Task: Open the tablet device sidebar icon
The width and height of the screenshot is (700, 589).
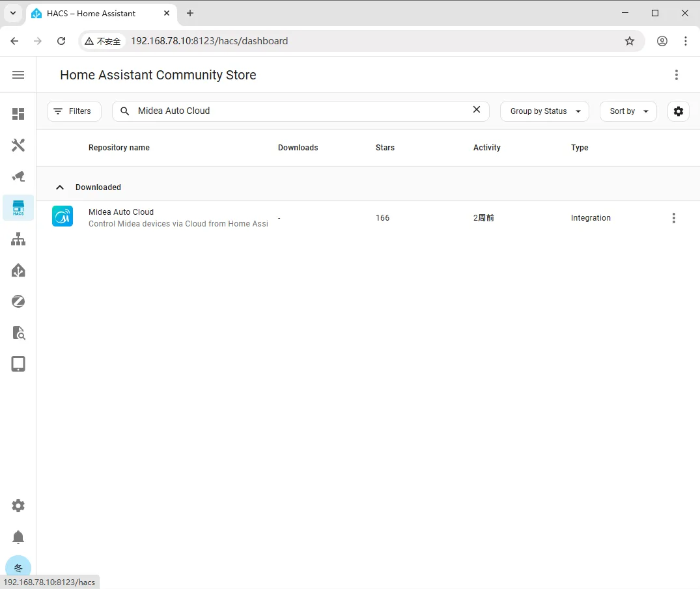Action: click(18, 364)
